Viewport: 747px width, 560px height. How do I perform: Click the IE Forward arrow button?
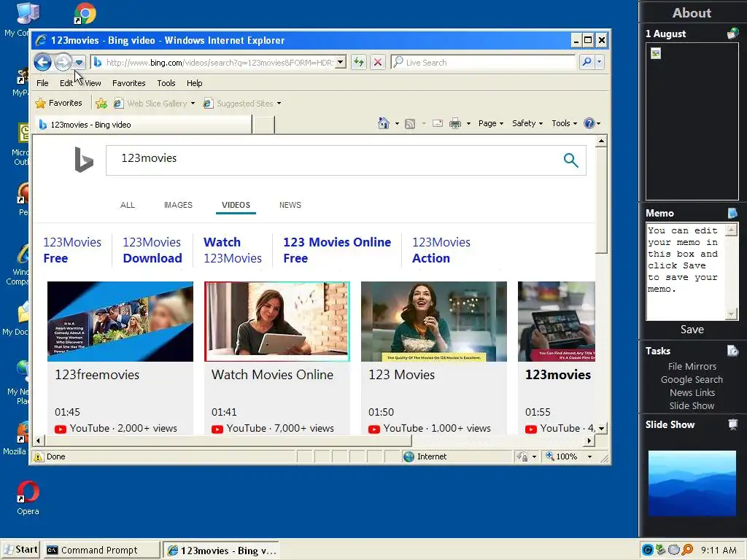pyautogui.click(x=63, y=62)
